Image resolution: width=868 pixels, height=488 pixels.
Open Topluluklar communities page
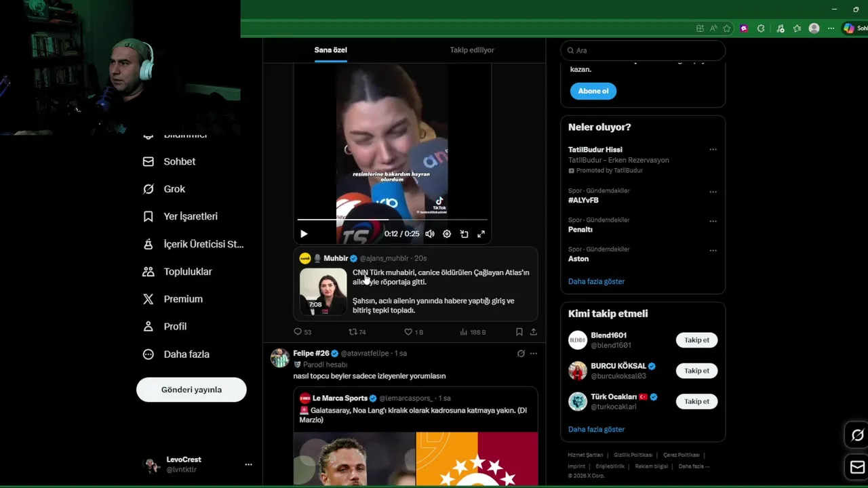coord(178,272)
